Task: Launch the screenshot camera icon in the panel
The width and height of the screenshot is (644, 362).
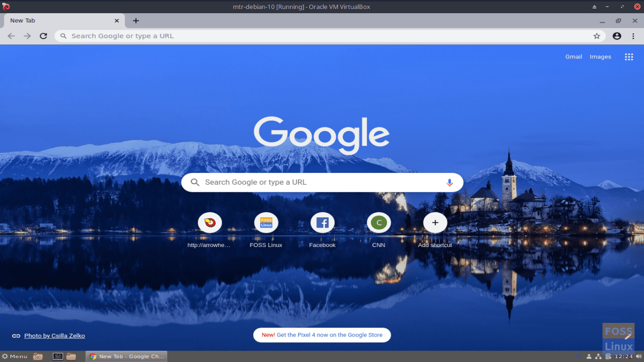Action: [38, 356]
